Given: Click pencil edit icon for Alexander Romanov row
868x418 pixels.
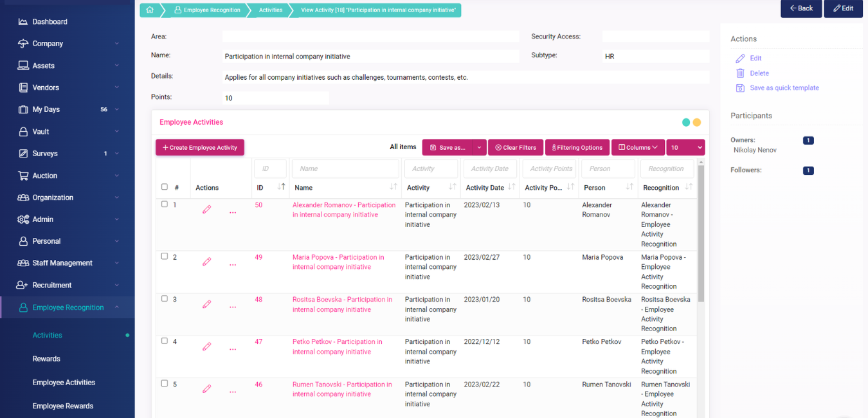Looking at the screenshot, I should click(x=206, y=210).
